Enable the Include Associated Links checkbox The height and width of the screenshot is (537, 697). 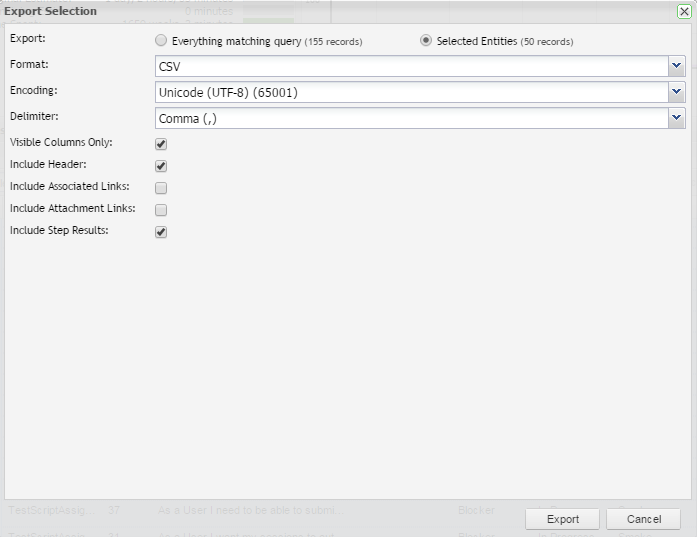click(x=161, y=188)
